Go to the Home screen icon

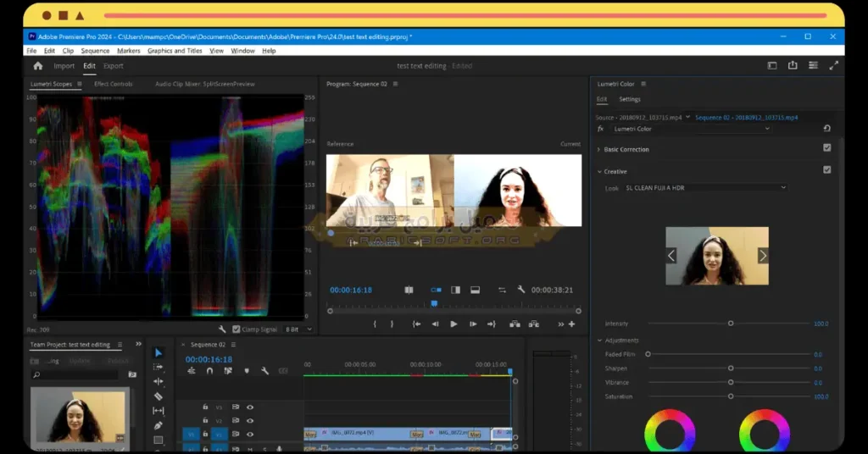pyautogui.click(x=37, y=66)
